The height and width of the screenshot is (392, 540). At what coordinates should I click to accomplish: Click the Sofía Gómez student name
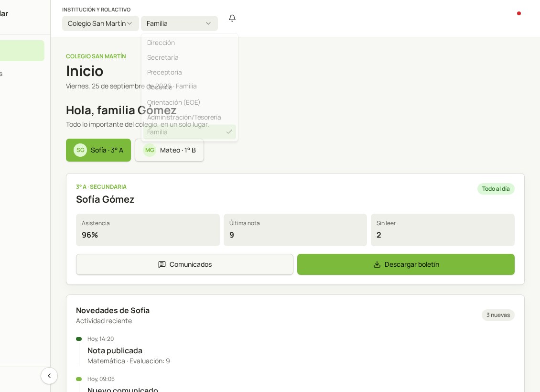tap(105, 199)
